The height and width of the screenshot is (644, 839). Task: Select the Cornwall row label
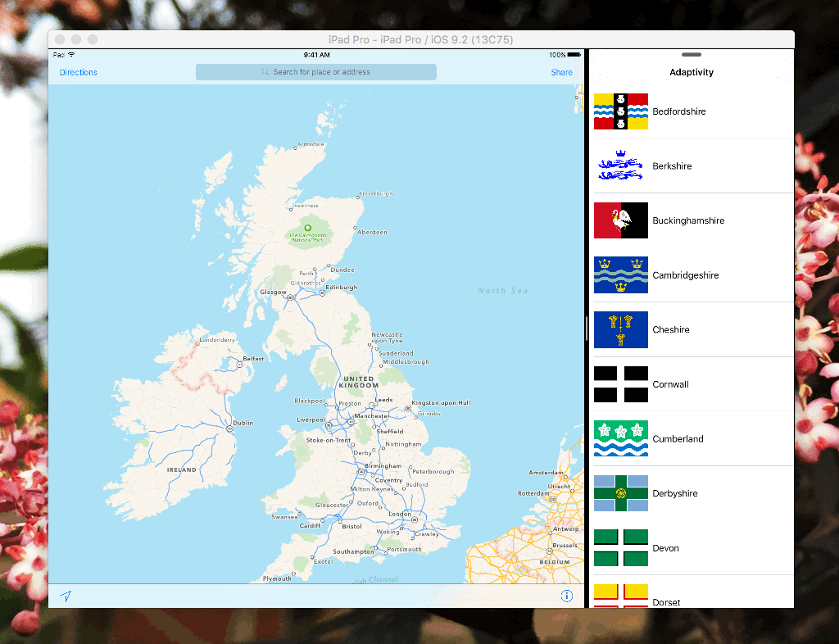(670, 384)
